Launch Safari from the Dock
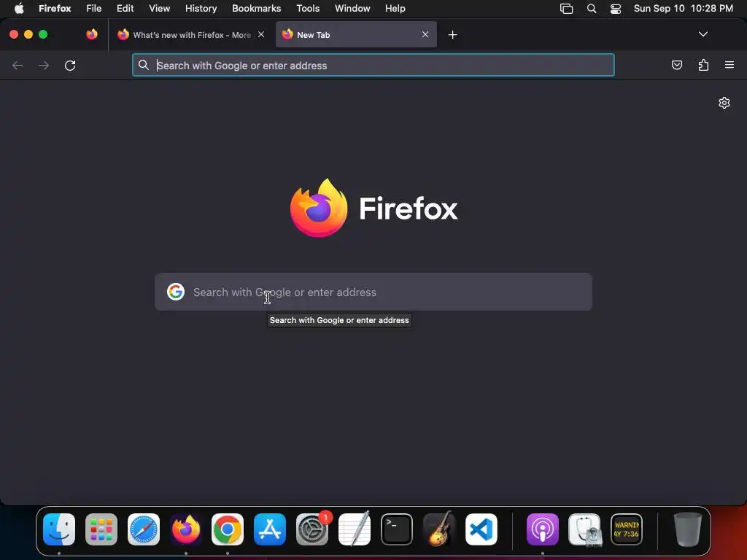Image resolution: width=747 pixels, height=560 pixels. click(x=144, y=529)
